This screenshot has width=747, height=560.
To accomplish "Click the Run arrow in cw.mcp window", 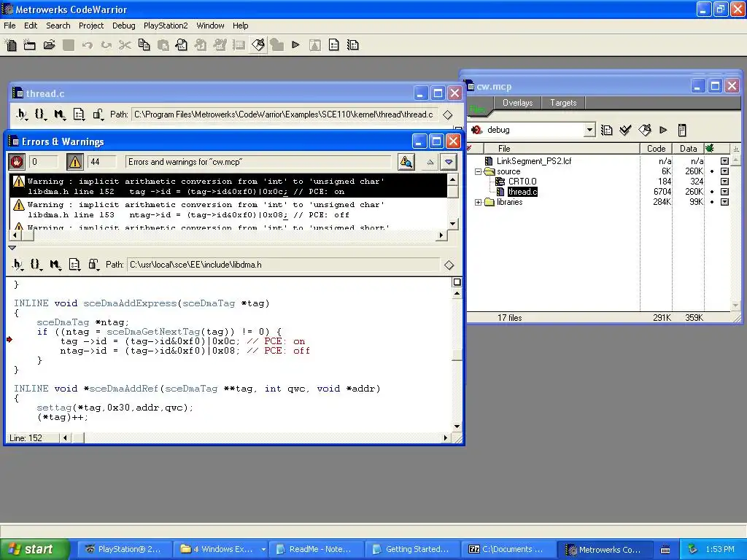I will click(x=663, y=130).
